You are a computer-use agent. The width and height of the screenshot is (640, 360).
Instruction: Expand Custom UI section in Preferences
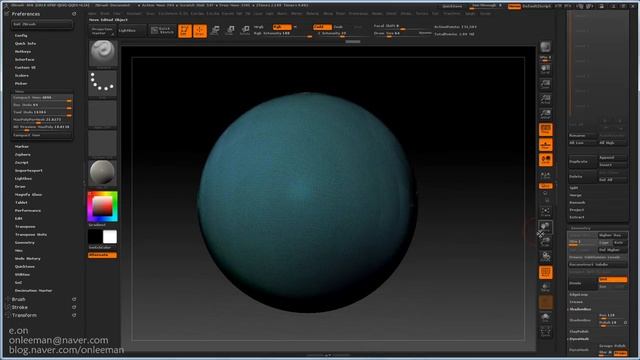coord(25,67)
